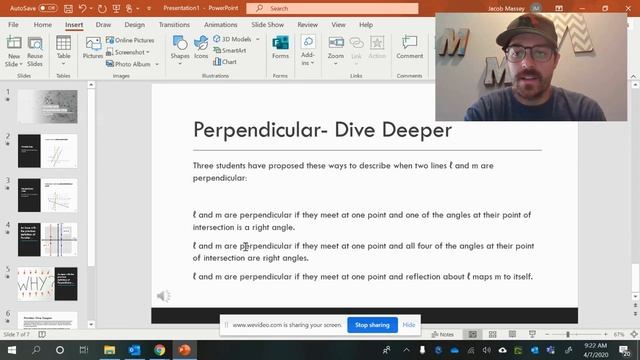Open the Help tab
The image size is (640, 360).
[366, 24]
